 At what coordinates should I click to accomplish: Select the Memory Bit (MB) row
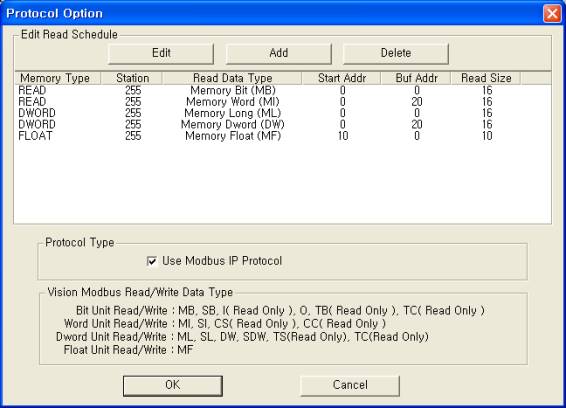coord(283,90)
